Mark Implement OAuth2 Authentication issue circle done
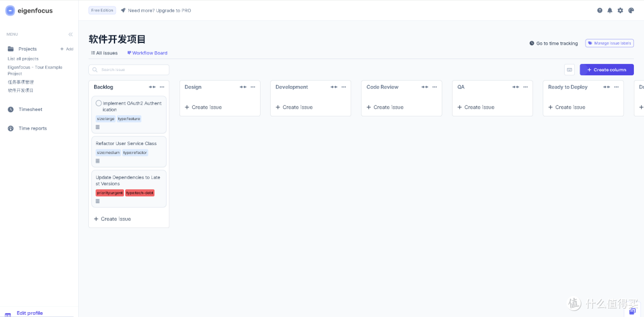Screen dimensions: 644x317 point(98,103)
